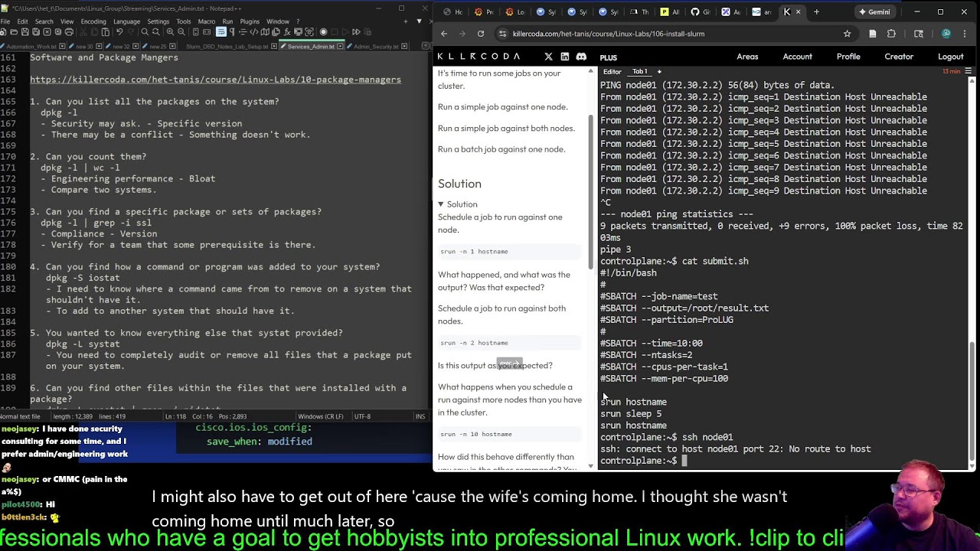Click the Paste icon in Notepad++ toolbar
Image resolution: width=980 pixels, height=551 pixels.
click(x=105, y=32)
